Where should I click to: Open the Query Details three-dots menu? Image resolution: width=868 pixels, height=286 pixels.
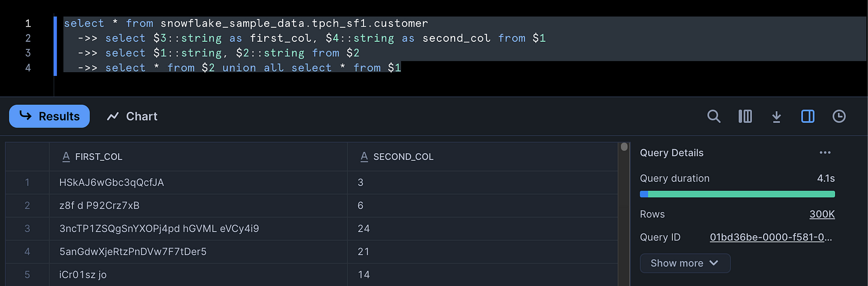coord(825,152)
